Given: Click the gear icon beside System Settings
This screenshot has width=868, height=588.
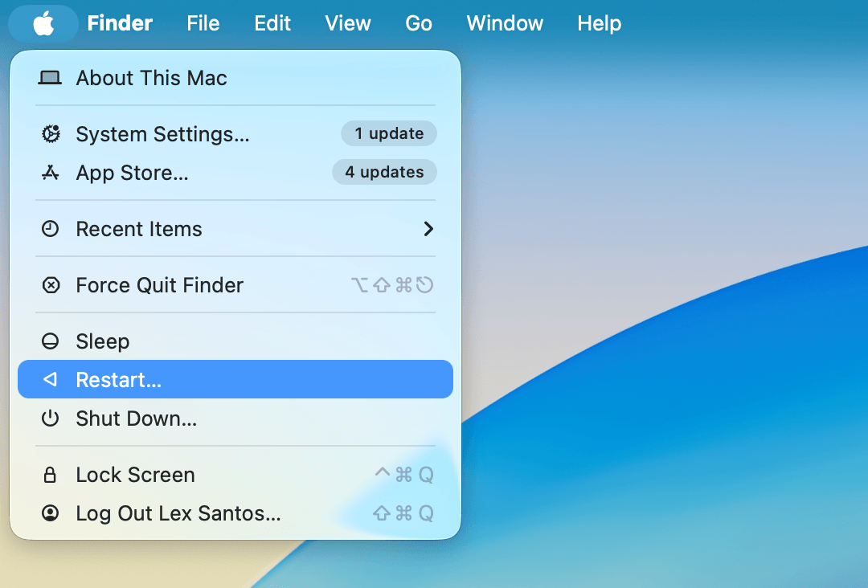Looking at the screenshot, I should (51, 134).
